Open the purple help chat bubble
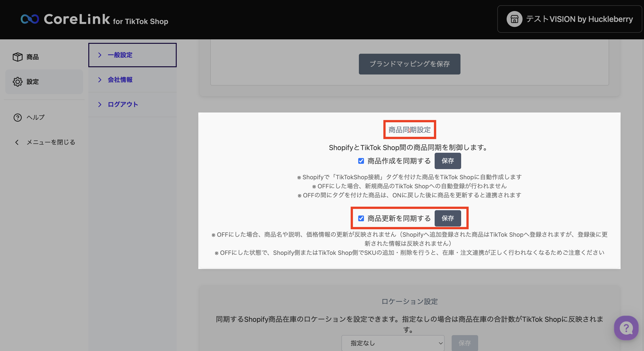644x351 pixels. [x=626, y=328]
